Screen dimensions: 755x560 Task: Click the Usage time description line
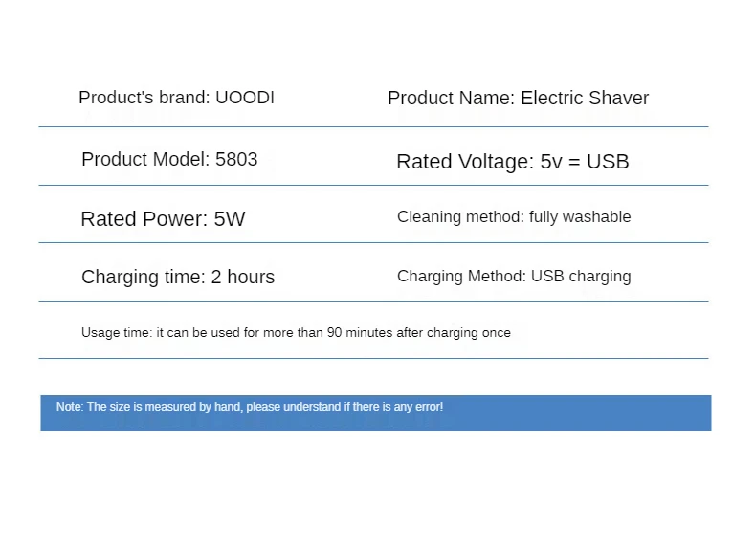coord(296,333)
